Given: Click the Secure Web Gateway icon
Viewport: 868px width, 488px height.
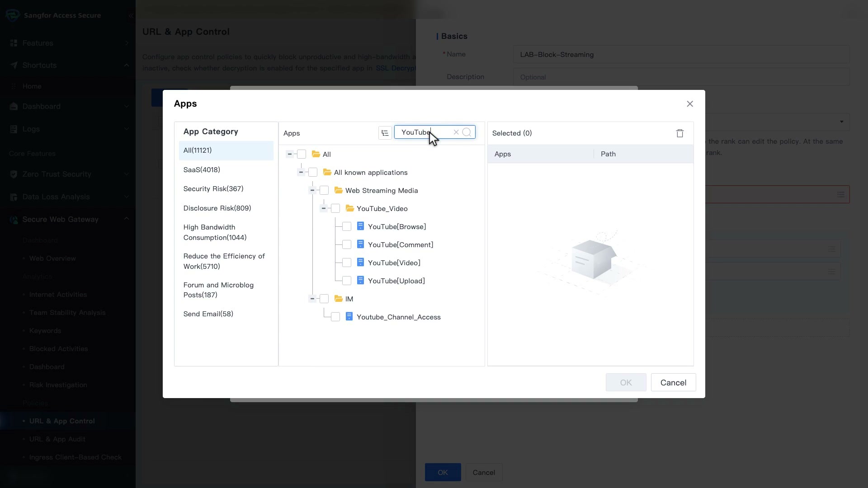Looking at the screenshot, I should [x=14, y=220].
